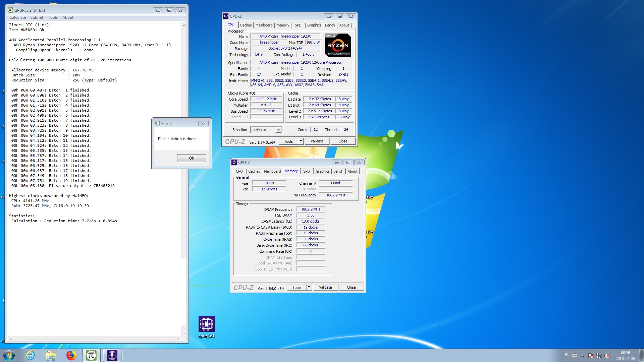Confirm PI calculation done with OK

(192, 158)
